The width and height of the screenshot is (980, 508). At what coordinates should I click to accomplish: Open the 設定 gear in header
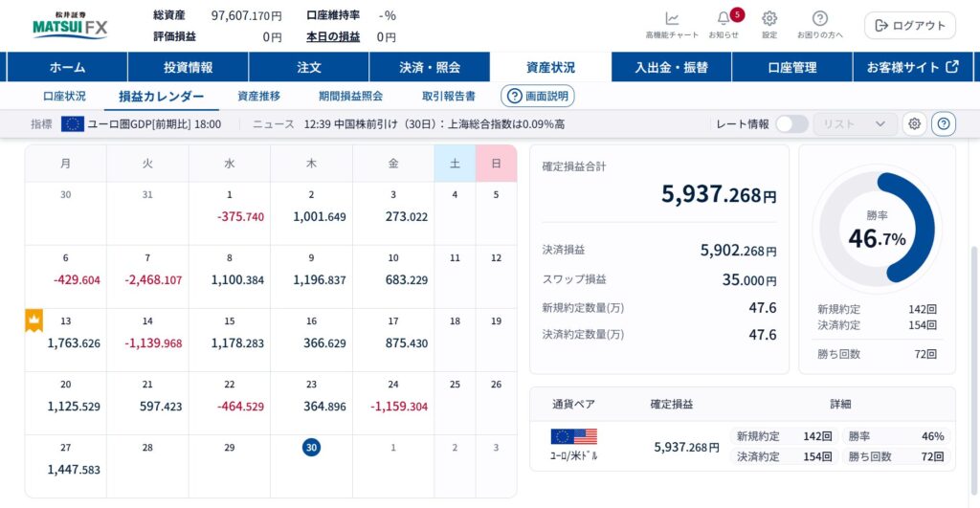pyautogui.click(x=769, y=19)
